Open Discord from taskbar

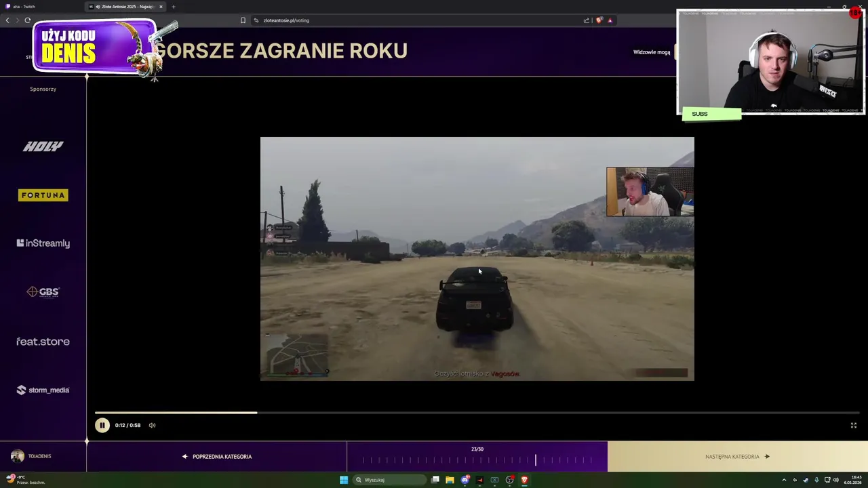465,480
